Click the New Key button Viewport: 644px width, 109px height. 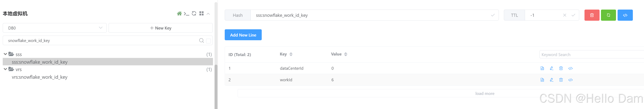(161, 28)
